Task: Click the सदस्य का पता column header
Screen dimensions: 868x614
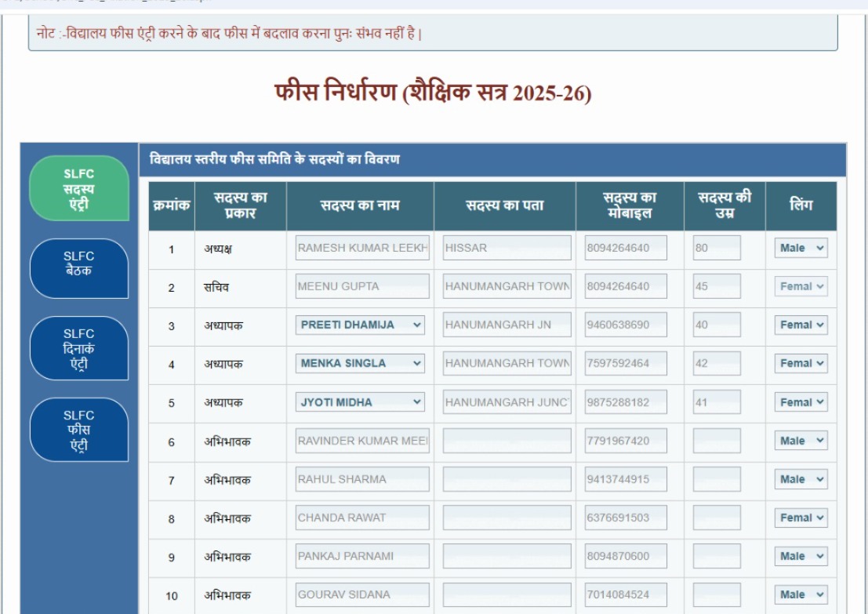Action: pyautogui.click(x=505, y=206)
